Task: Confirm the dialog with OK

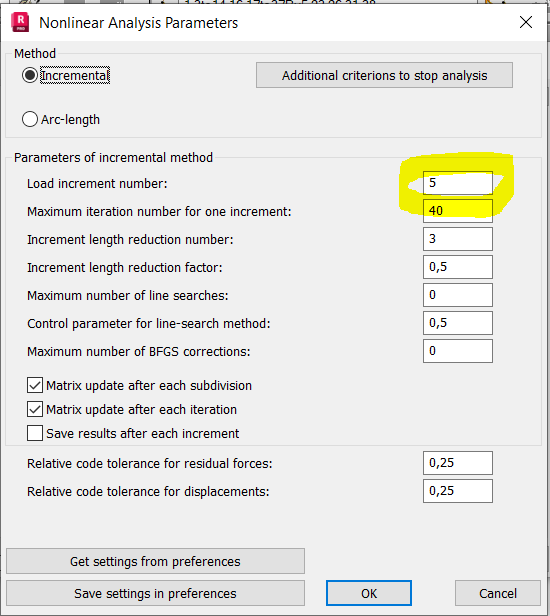Action: pos(369,593)
